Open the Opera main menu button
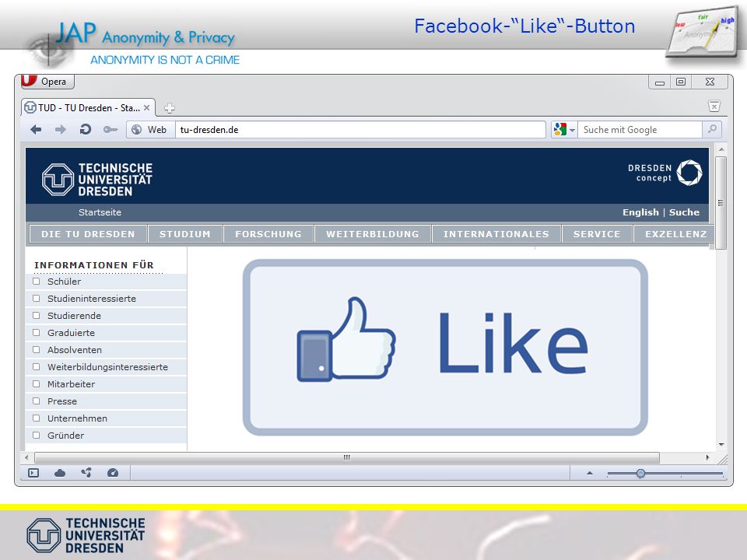 tap(47, 81)
